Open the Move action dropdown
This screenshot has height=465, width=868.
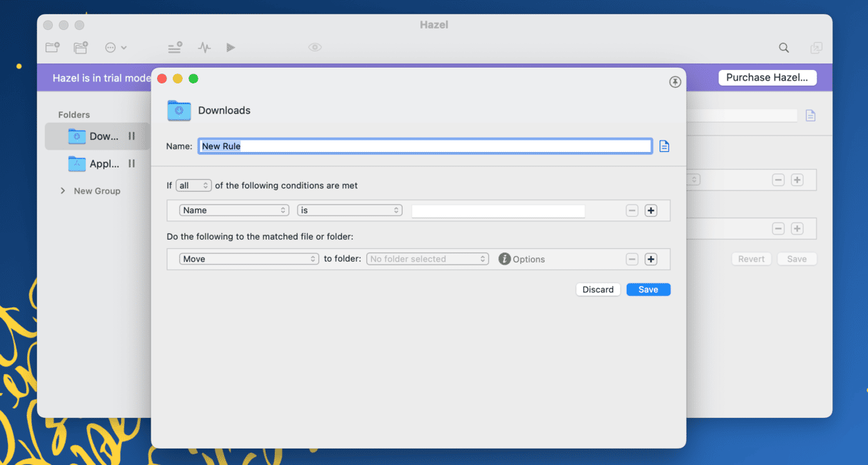click(x=249, y=259)
